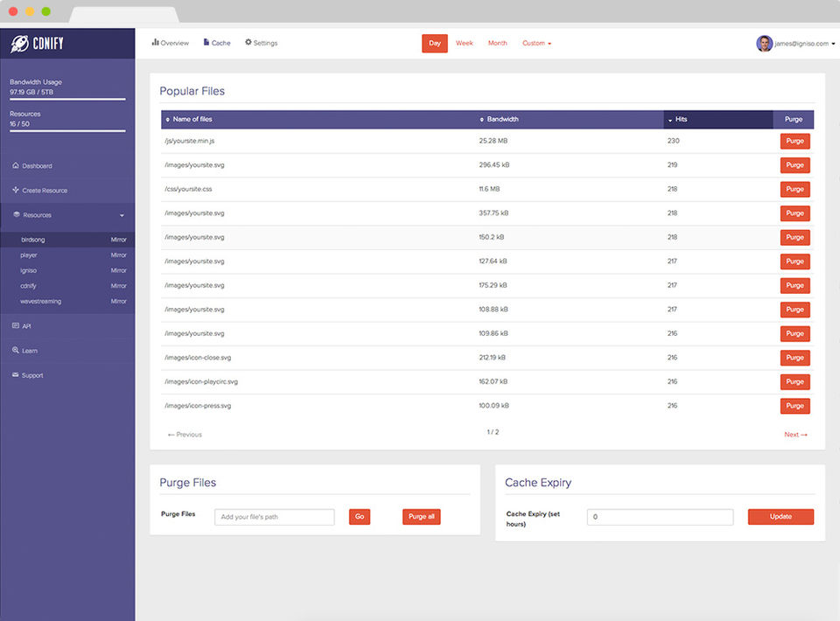This screenshot has width=840, height=621.
Task: Click the Dashboard home icon
Action: pyautogui.click(x=16, y=165)
